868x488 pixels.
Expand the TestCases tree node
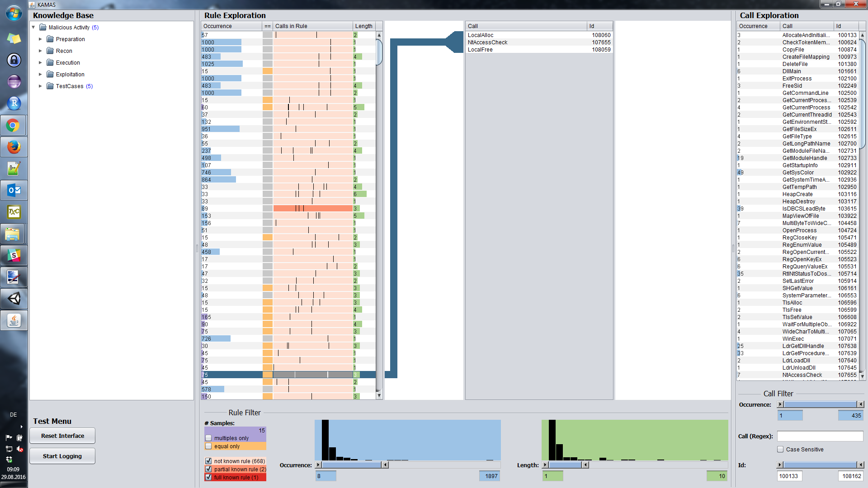[x=40, y=86]
